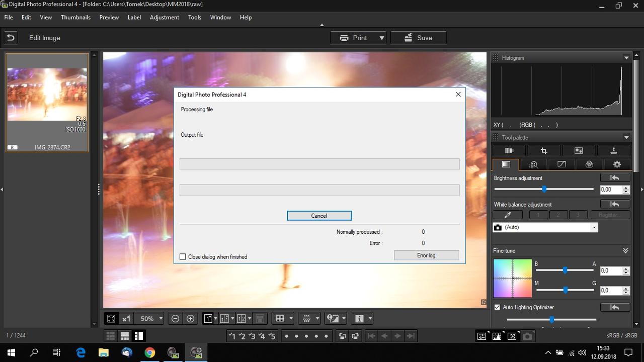Screen dimensions: 644x362
Task: Apply check mark 1 to image
Action: click(231, 336)
